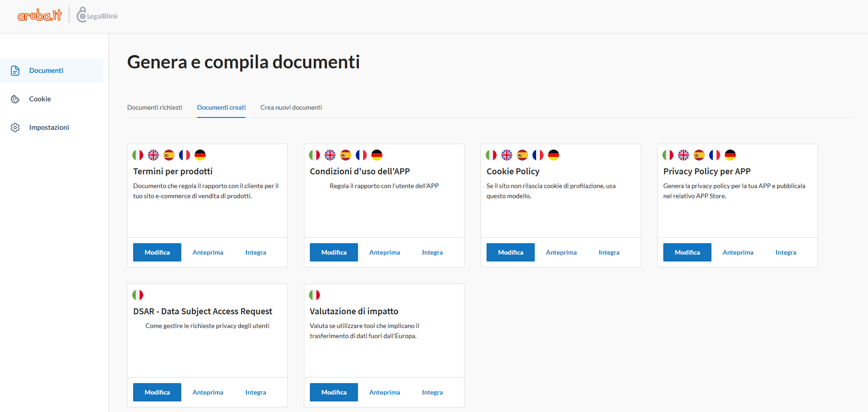Click the Valutazione di impatto card title
The width and height of the screenshot is (868, 412).
pos(354,311)
